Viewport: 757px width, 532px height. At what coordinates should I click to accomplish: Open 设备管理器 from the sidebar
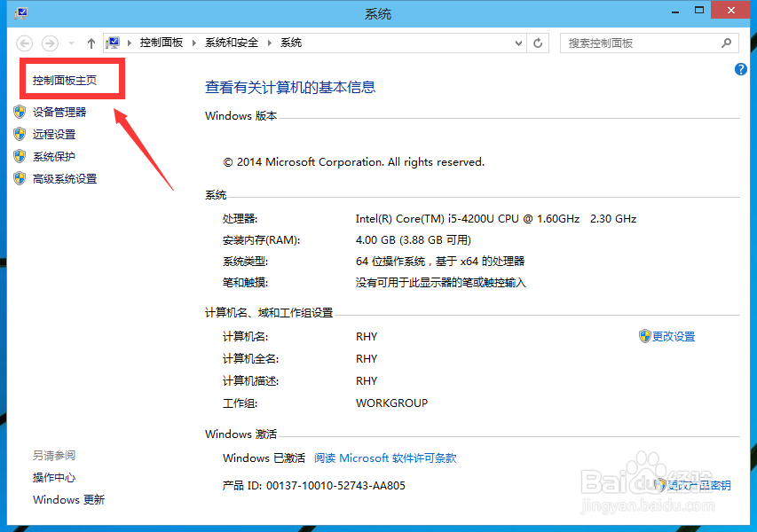59,112
